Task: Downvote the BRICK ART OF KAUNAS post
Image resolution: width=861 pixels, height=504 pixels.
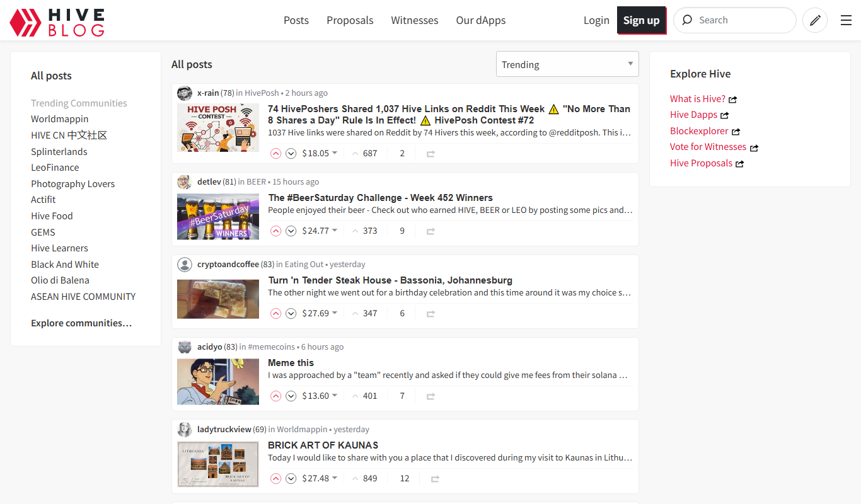Action: coord(291,478)
